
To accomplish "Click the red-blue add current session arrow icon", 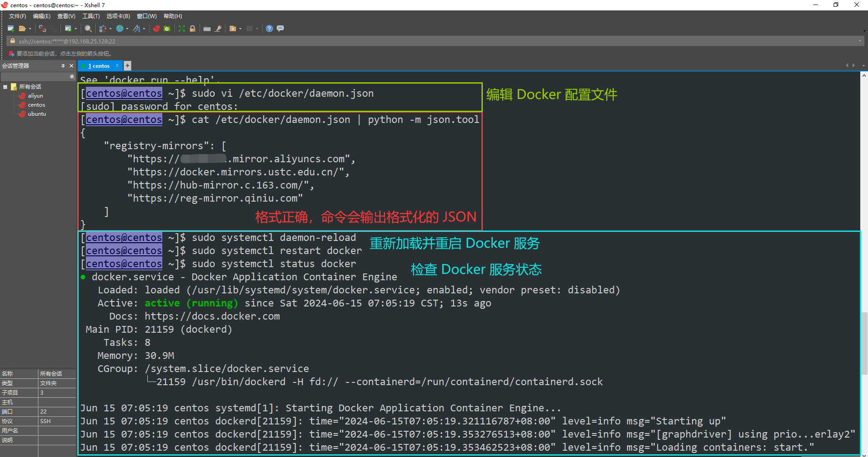I will [x=11, y=54].
